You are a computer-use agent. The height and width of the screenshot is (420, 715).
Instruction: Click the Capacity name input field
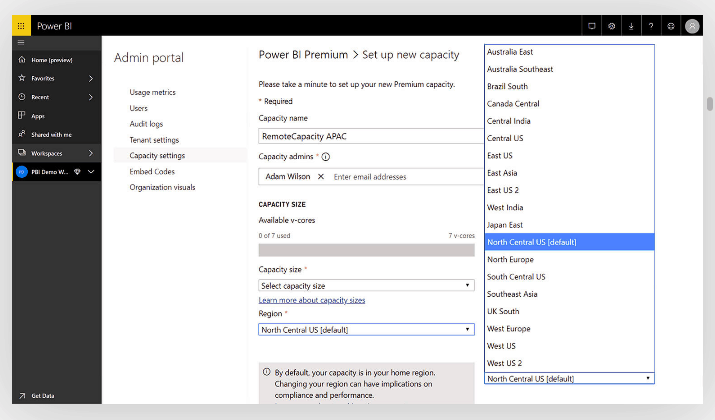(371, 136)
